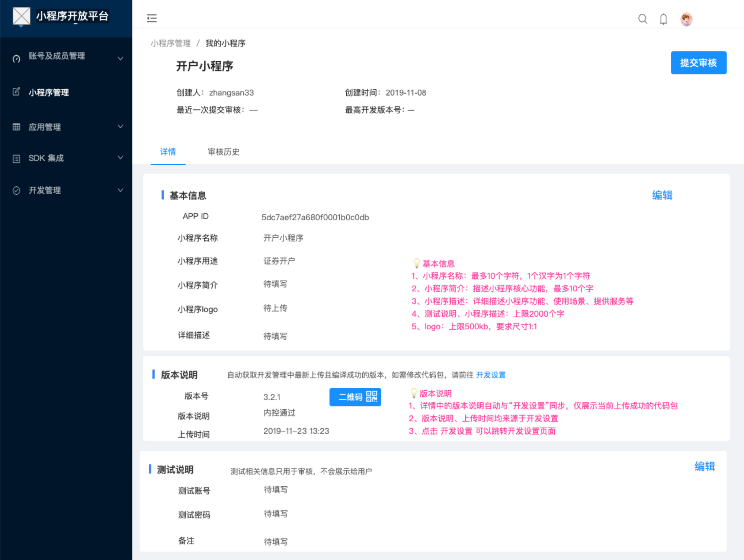Image resolution: width=744 pixels, height=560 pixels.
Task: Click the 小程序管理 edit icon
Action: (x=16, y=92)
